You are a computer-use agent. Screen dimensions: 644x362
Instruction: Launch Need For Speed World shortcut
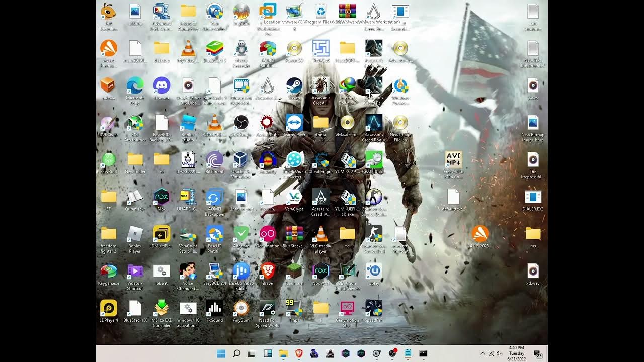[268, 314]
